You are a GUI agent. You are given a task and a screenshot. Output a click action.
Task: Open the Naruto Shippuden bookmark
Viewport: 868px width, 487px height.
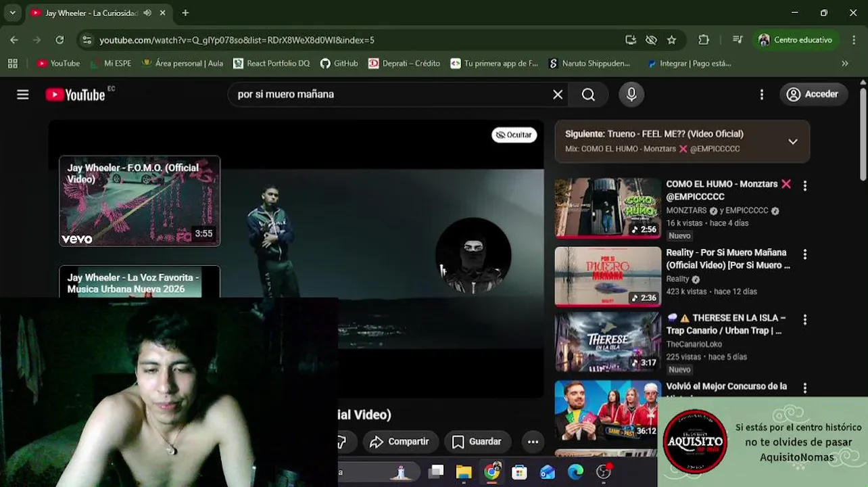pyautogui.click(x=589, y=64)
